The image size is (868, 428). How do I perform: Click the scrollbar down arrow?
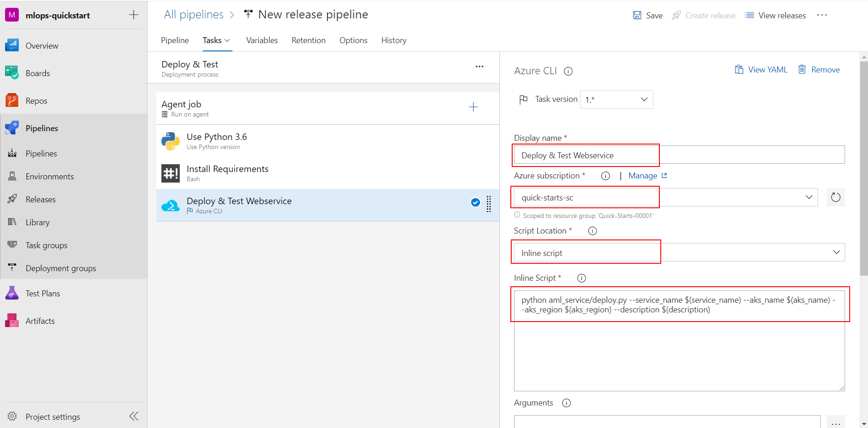click(x=864, y=424)
